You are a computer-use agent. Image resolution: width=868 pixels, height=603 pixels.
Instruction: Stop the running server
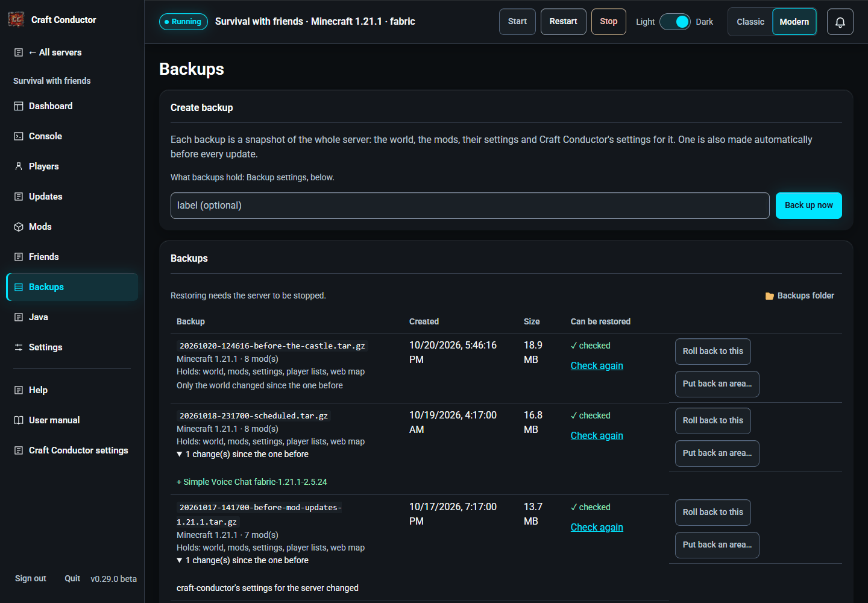[608, 22]
